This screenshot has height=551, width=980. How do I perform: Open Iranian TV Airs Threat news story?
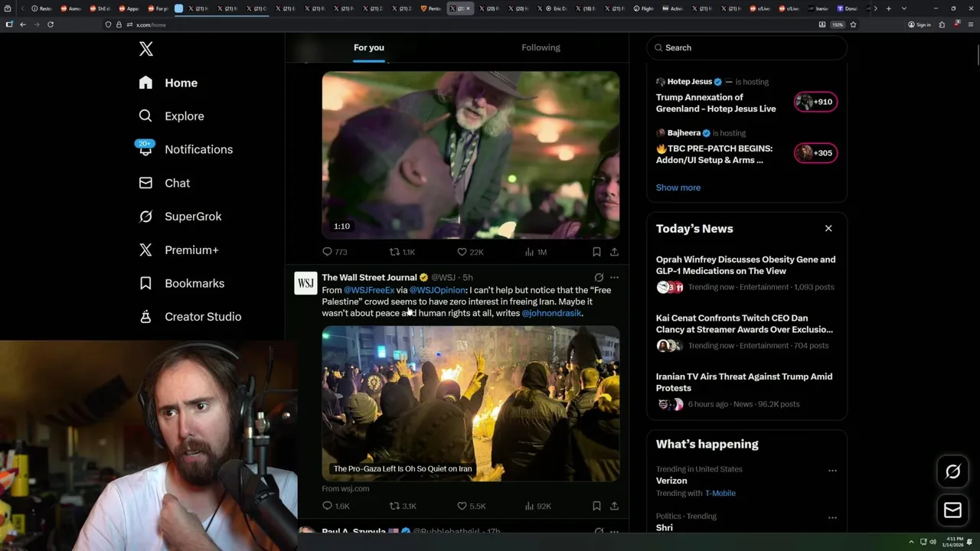(744, 382)
